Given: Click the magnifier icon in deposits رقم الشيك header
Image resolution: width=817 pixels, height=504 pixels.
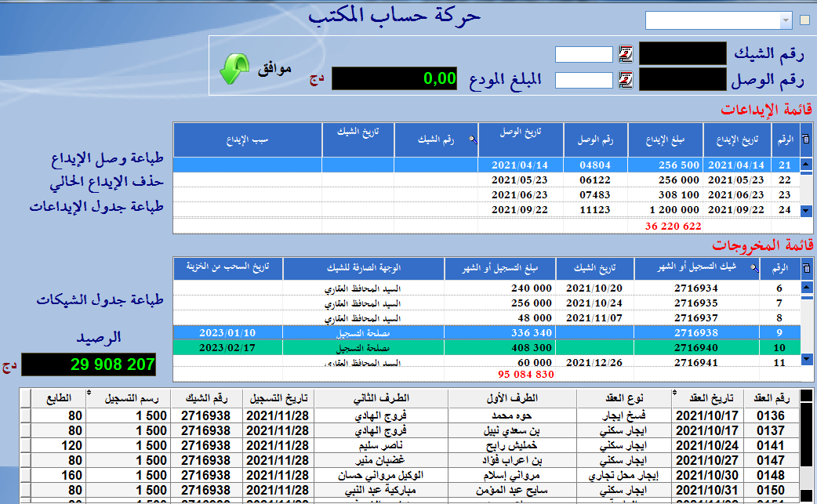Looking at the screenshot, I should (472, 139).
